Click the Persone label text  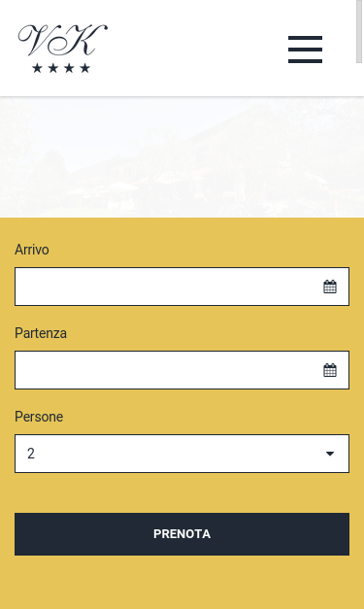pos(39,417)
